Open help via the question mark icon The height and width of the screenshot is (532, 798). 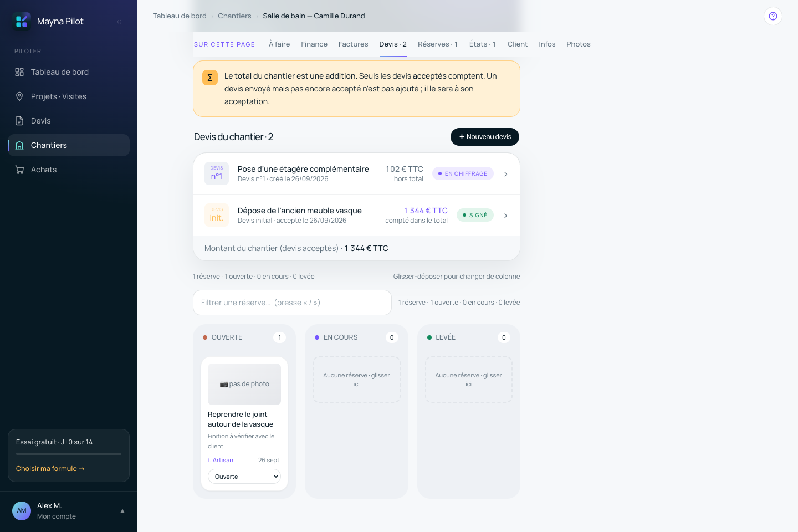pyautogui.click(x=773, y=16)
